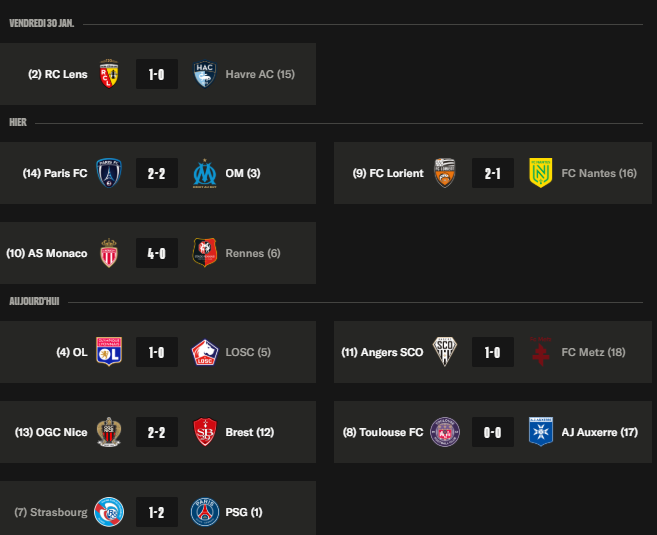Open the Paris FC 2-2 score
The image size is (657, 535).
pos(157,173)
